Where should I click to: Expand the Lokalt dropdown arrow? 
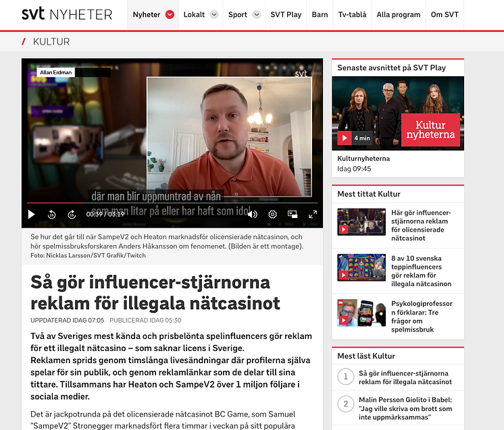[x=214, y=14]
